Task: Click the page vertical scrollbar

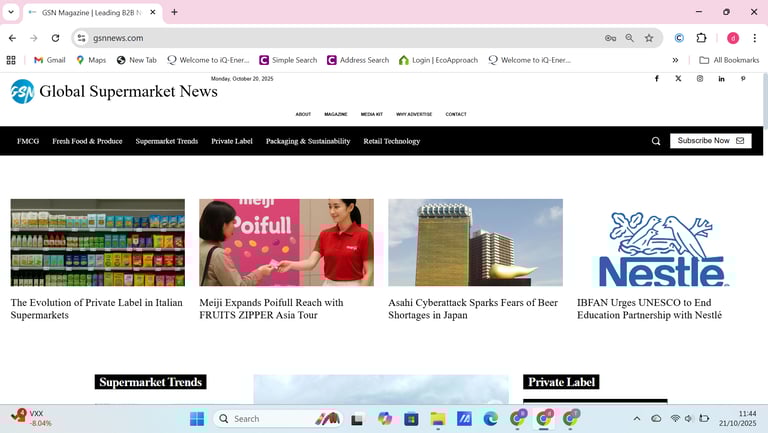Action: pyautogui.click(x=765, y=103)
